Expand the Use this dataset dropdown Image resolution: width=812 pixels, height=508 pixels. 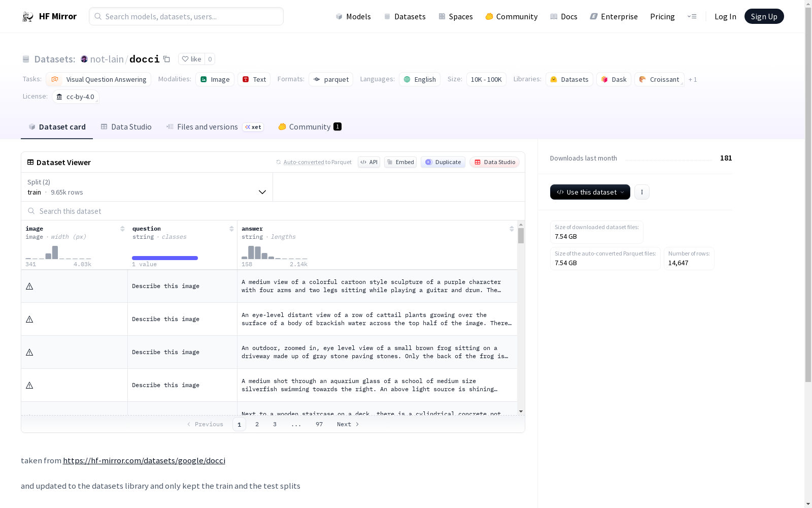coord(590,192)
